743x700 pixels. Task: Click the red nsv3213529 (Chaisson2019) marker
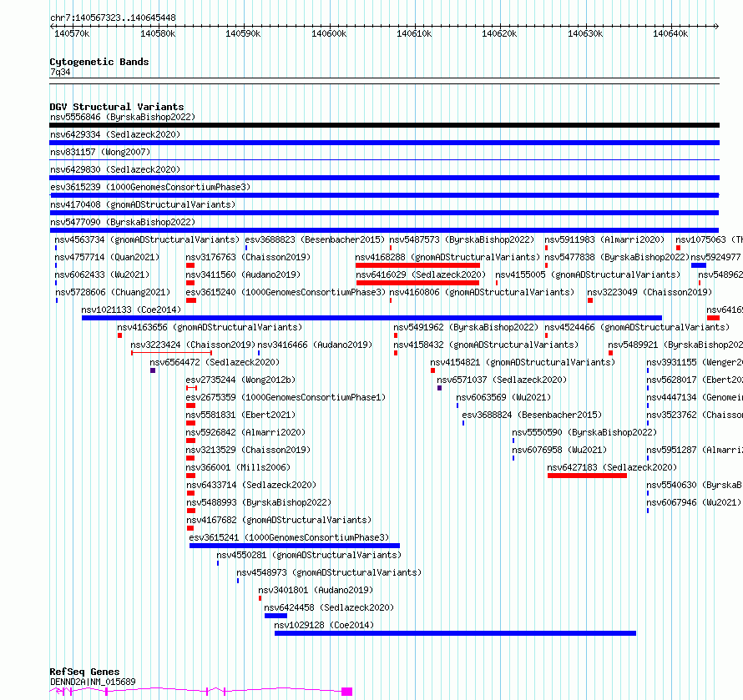point(190,458)
